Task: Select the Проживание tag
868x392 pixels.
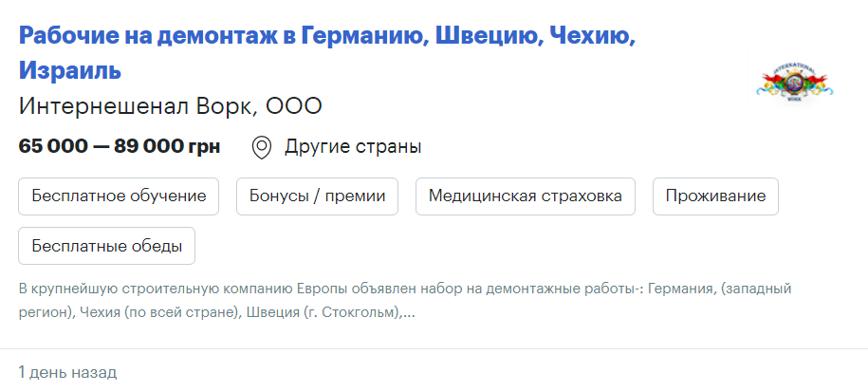Action: (x=715, y=196)
